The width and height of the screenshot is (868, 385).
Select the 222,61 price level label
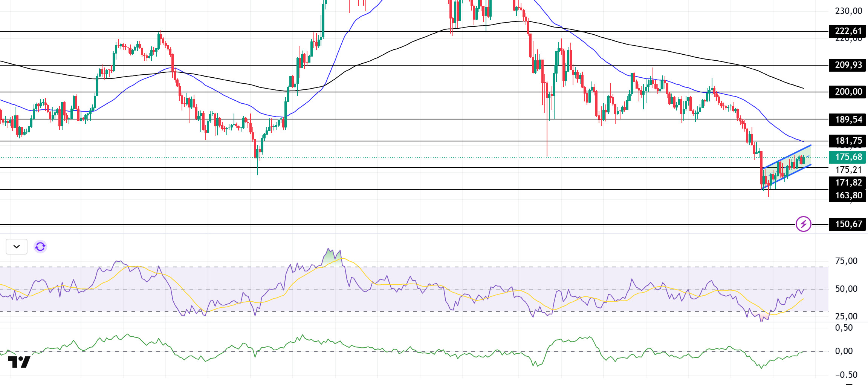tap(848, 31)
